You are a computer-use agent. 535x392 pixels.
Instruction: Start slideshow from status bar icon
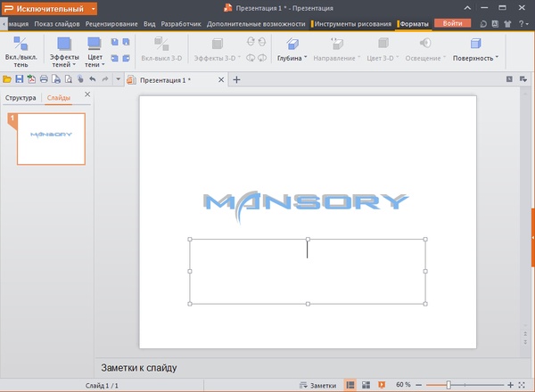(x=382, y=385)
